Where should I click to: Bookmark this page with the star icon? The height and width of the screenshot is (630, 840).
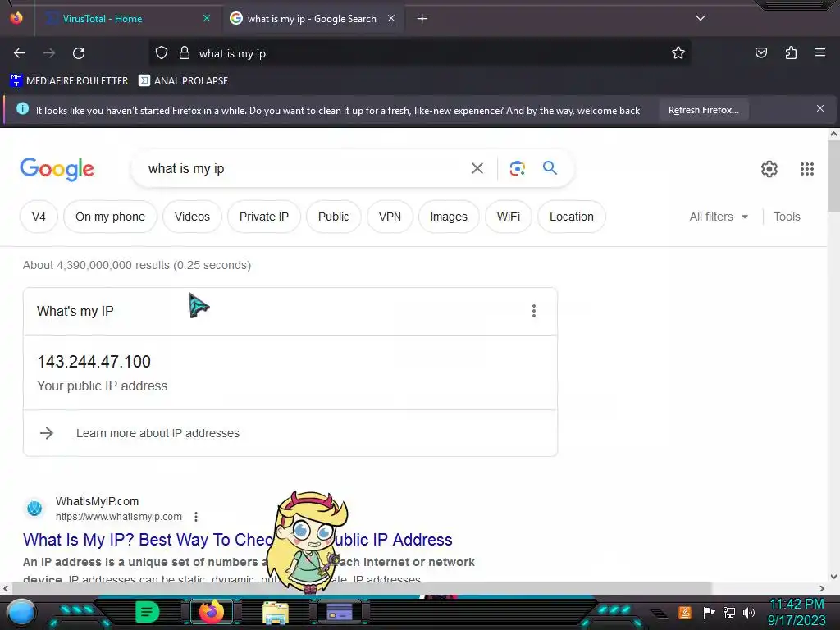(x=678, y=52)
